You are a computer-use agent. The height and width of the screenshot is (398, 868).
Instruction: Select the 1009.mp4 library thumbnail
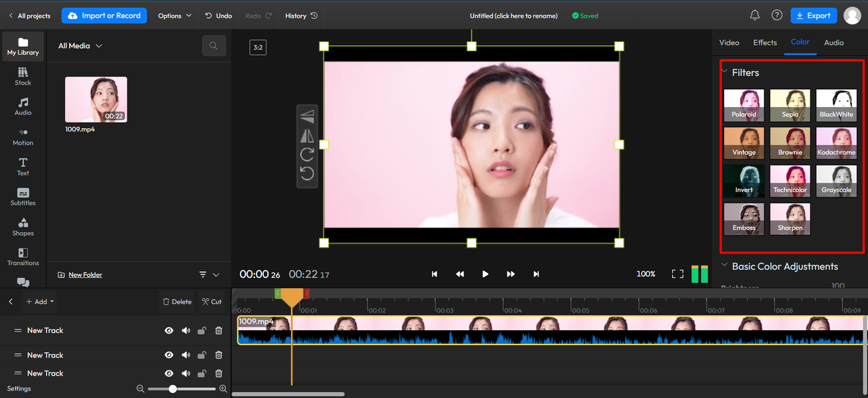[x=96, y=100]
